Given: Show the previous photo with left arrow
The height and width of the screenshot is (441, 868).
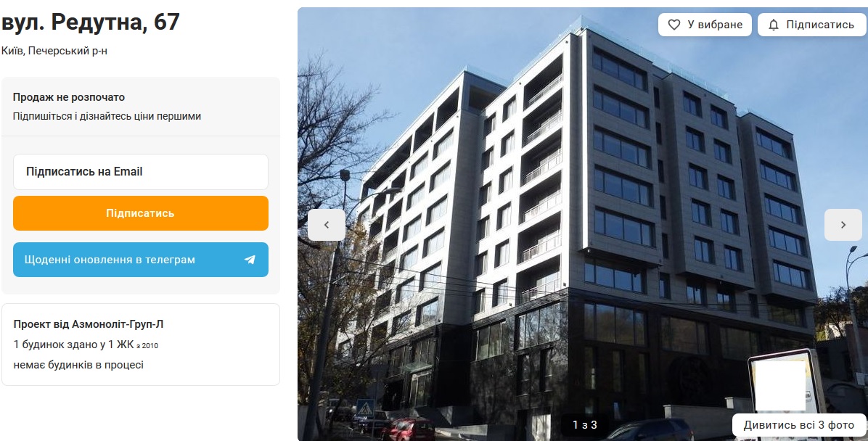Looking at the screenshot, I should coord(327,225).
